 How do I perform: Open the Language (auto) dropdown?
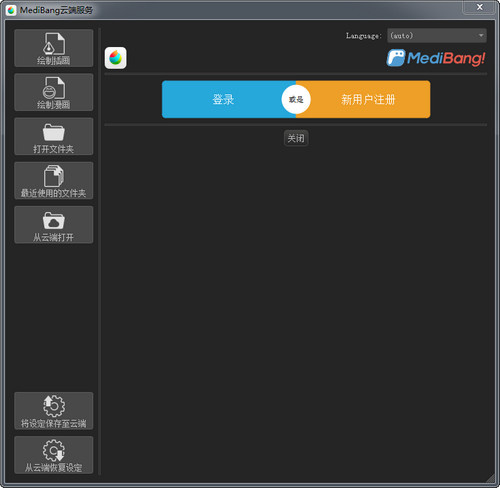[437, 36]
